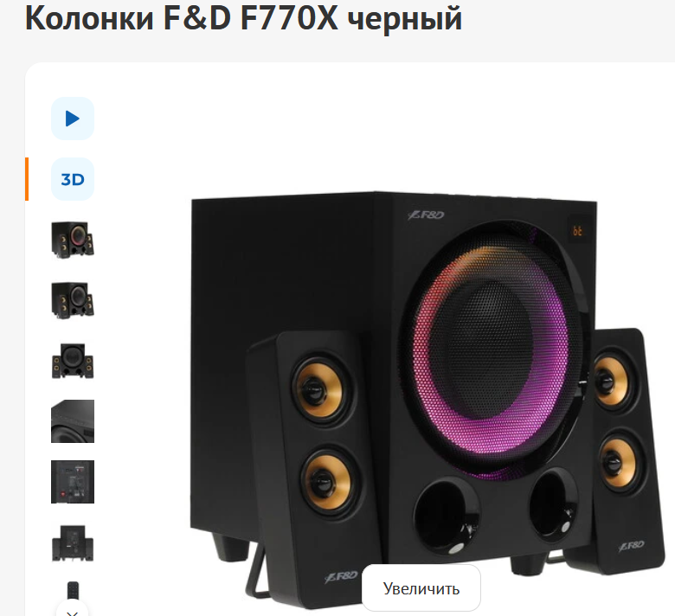Screen dimensions: 675x616
Task: Click the glowing subwoofer in main photo
Action: point(491,349)
